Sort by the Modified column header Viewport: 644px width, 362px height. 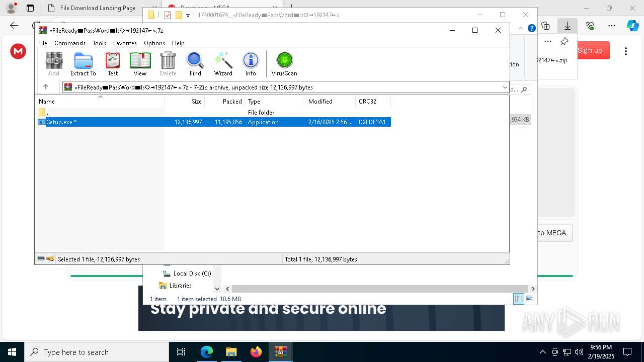coord(331,102)
